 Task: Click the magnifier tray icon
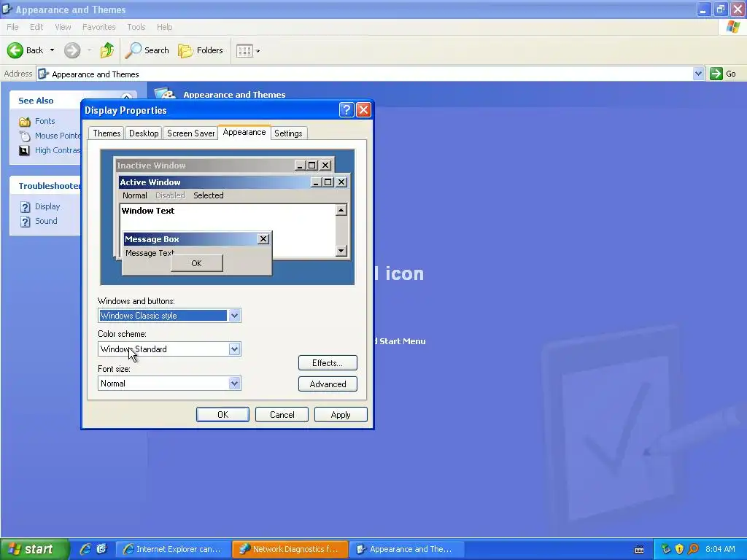[693, 549]
